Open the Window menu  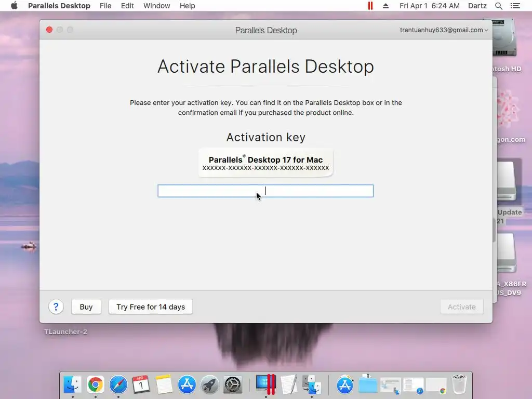157,6
